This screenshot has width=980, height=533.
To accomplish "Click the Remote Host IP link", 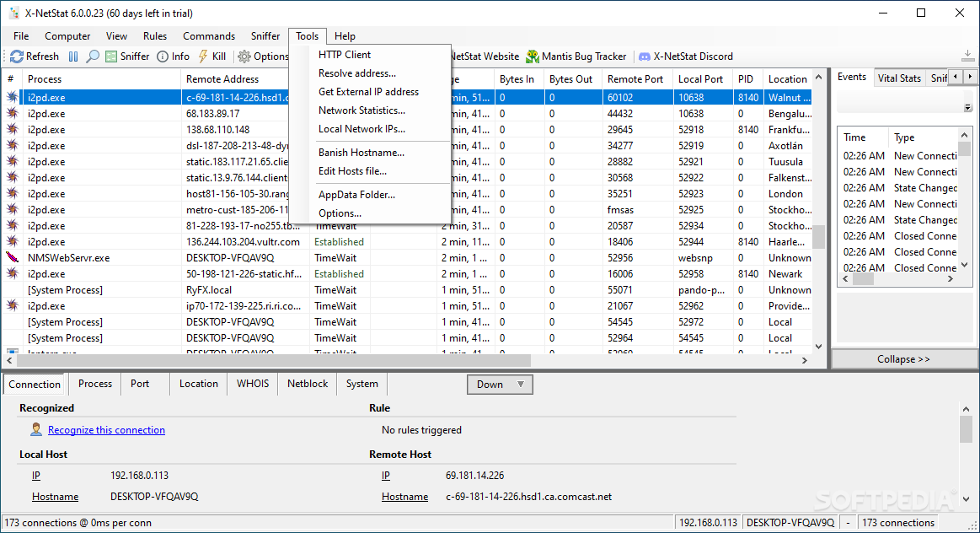I will pyautogui.click(x=386, y=476).
